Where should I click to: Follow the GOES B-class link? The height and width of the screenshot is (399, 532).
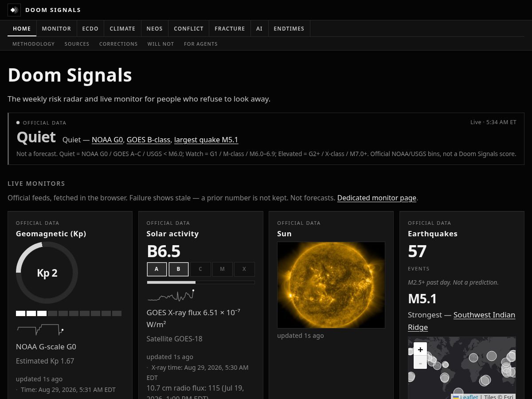[149, 140]
